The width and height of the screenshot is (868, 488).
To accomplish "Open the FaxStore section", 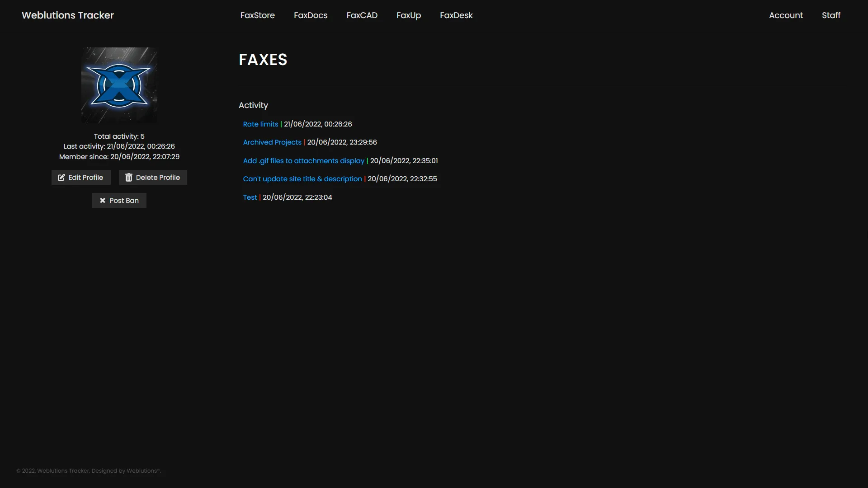I will tap(257, 15).
